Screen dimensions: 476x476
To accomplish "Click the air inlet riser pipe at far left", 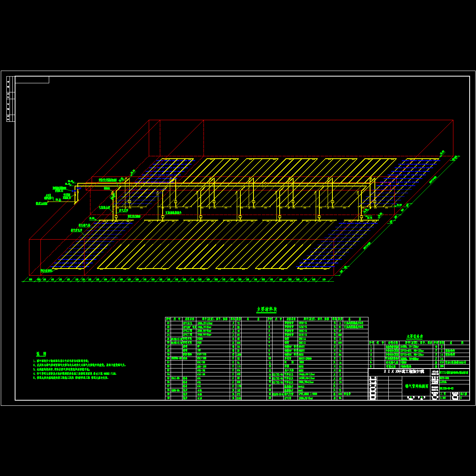I will [75, 194].
